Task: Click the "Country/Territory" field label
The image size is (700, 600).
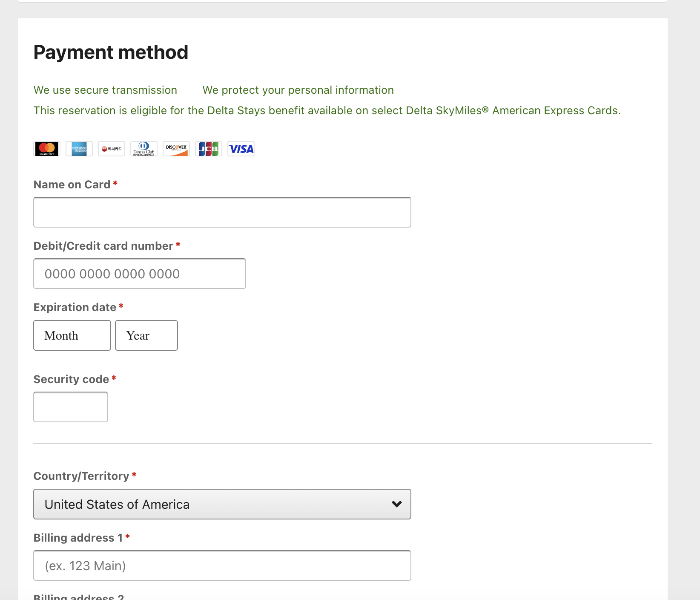Action: (x=81, y=476)
